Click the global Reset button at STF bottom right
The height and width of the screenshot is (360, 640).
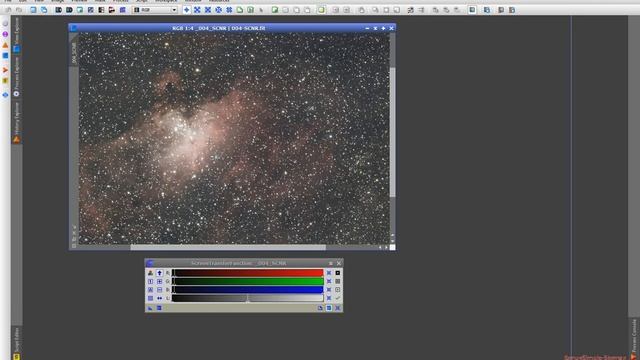[338, 308]
